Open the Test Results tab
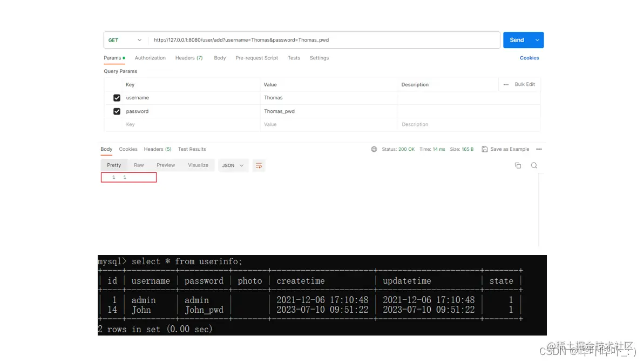644x362 pixels. pyautogui.click(x=192, y=149)
